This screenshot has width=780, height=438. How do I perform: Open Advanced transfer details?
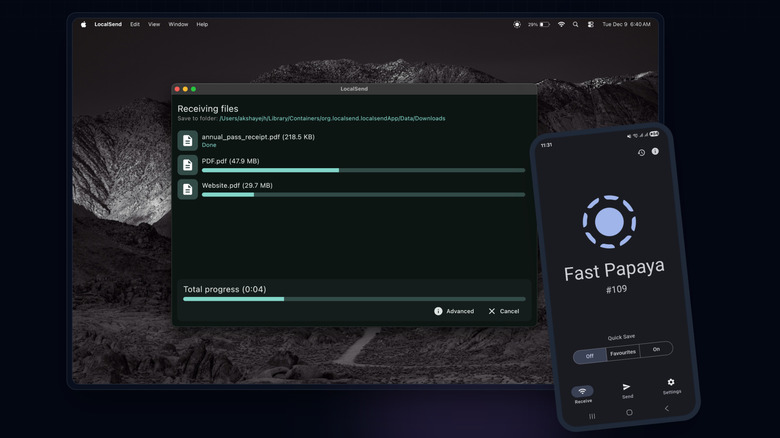pyautogui.click(x=454, y=311)
